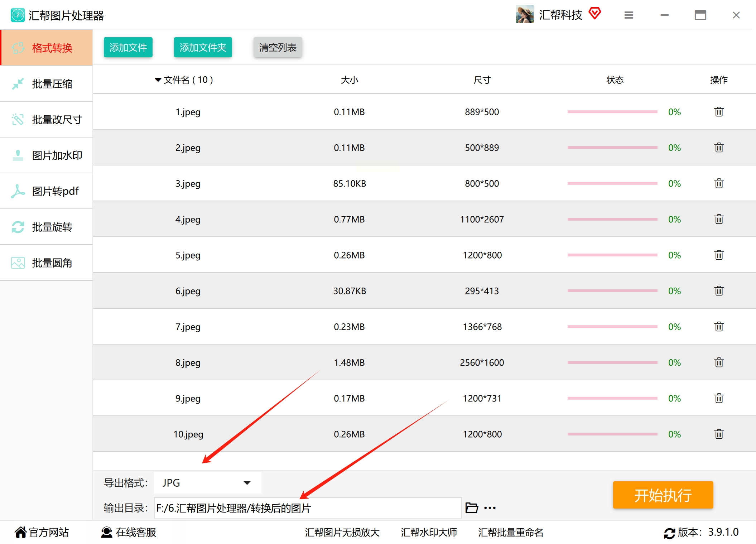
Task: Open hamburger menu in title bar
Action: 629,15
